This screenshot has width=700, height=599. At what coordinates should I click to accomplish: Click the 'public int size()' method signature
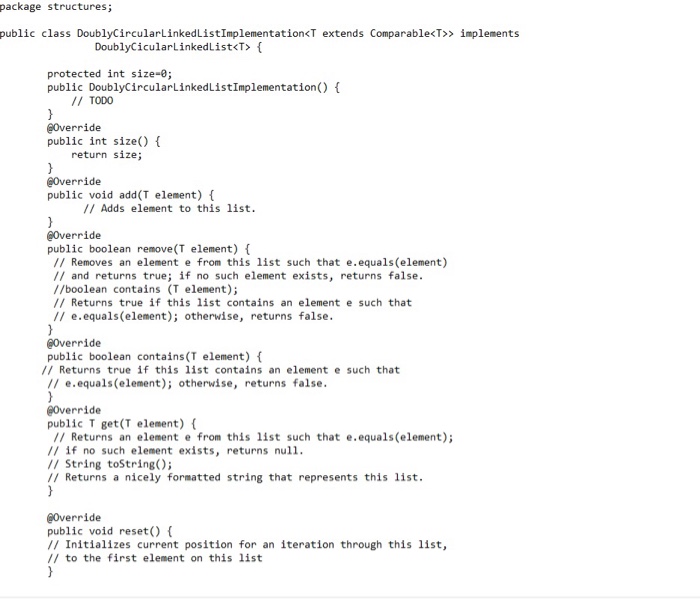click(104, 141)
